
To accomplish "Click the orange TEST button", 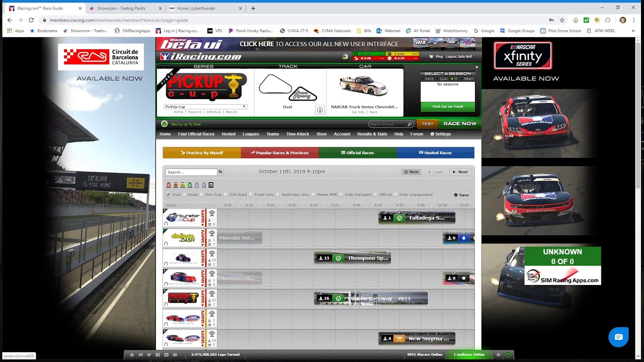I will coord(427,124).
